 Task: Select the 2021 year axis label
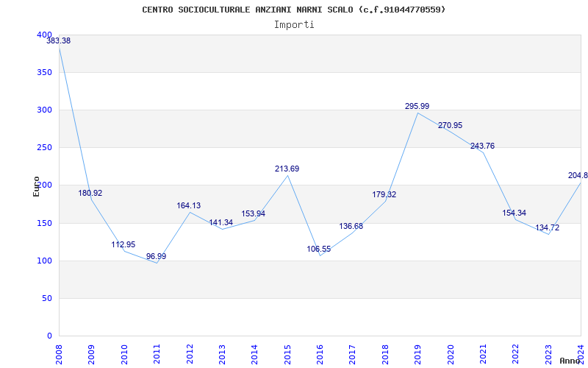[x=484, y=354]
